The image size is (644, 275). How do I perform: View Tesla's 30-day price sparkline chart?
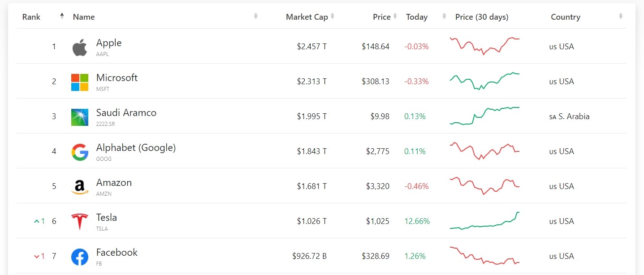pyautogui.click(x=485, y=220)
